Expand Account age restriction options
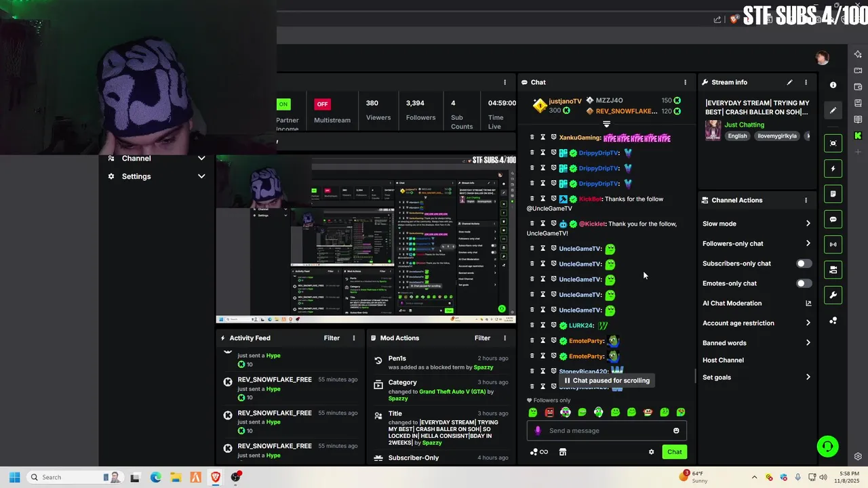The image size is (868, 488). point(808,323)
